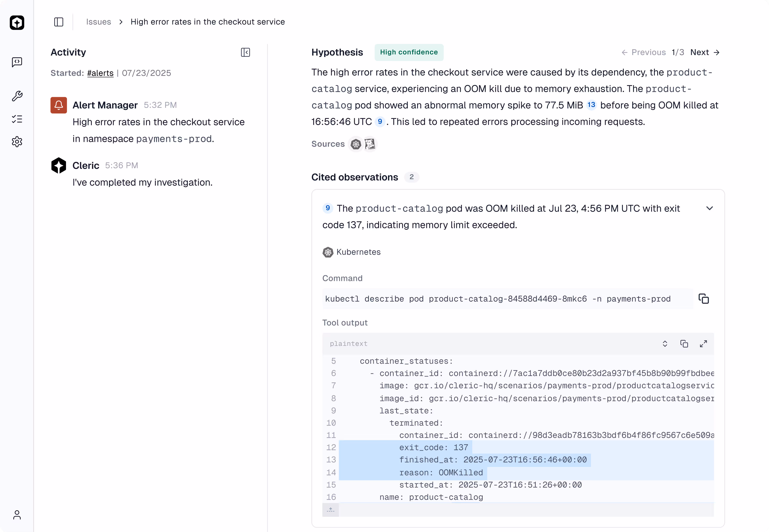Toggle the left navigation sidebar
Viewport: 769px width, 532px height.
[59, 22]
